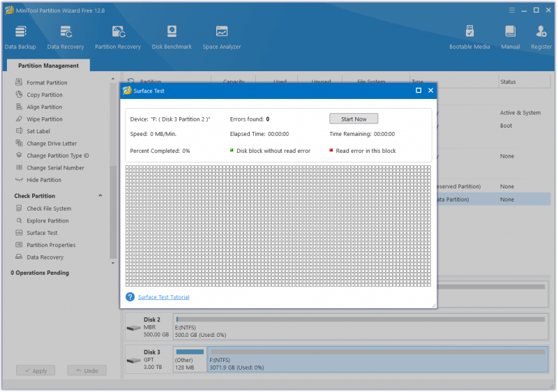Launch the Data Recovery toolbar icon

pos(66,37)
